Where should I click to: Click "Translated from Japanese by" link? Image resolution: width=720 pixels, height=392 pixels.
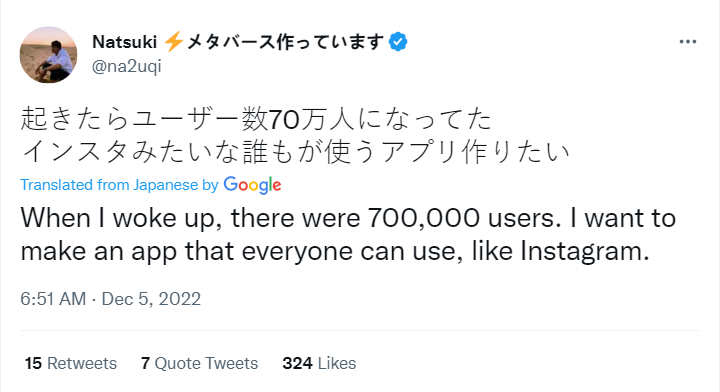click(119, 185)
